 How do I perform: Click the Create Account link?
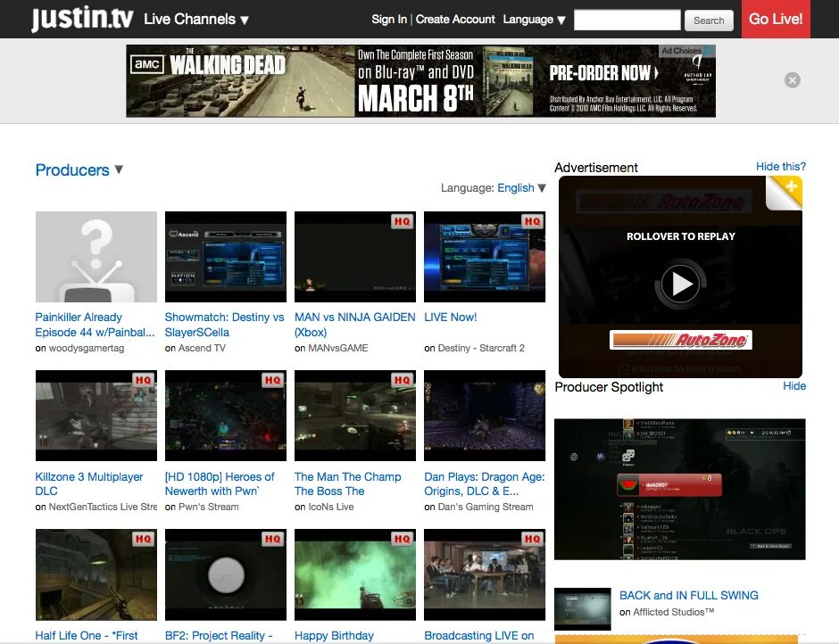click(455, 20)
